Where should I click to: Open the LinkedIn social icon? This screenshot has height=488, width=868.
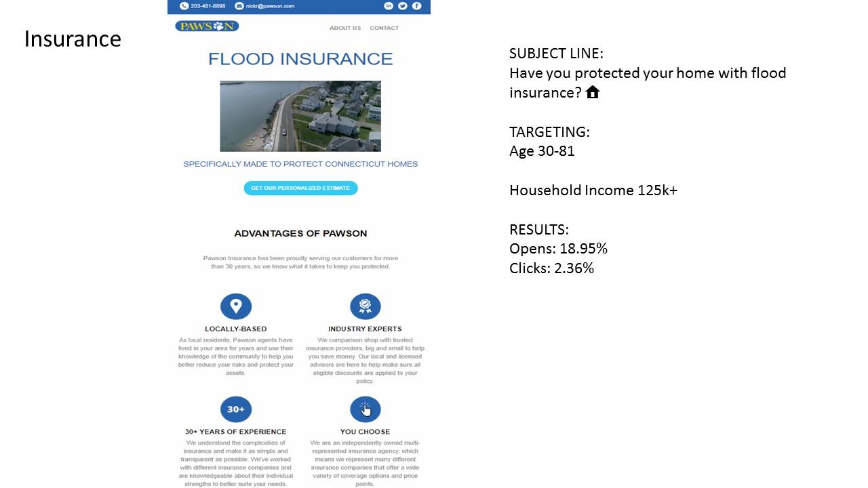point(389,6)
